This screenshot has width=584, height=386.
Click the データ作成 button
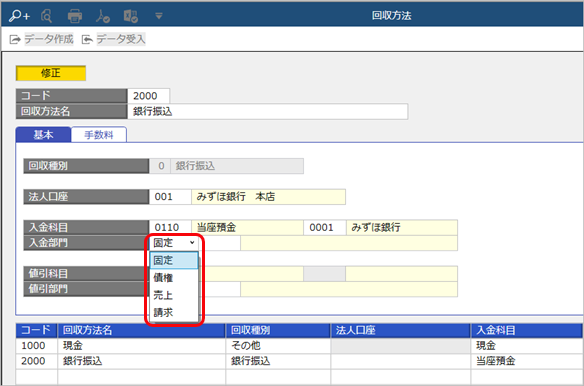42,39
